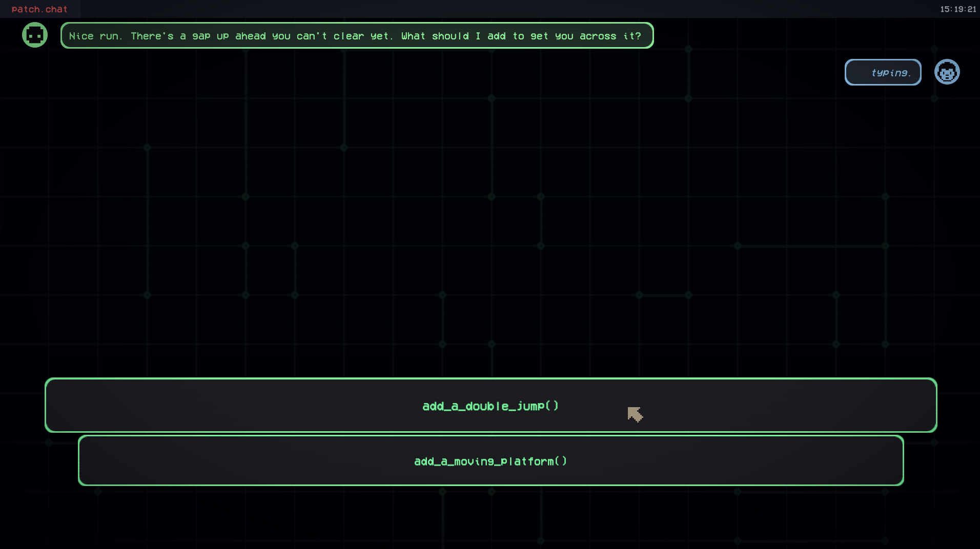Image resolution: width=980 pixels, height=549 pixels.
Task: Click the 15:19:21 clock readout
Action: point(958,9)
